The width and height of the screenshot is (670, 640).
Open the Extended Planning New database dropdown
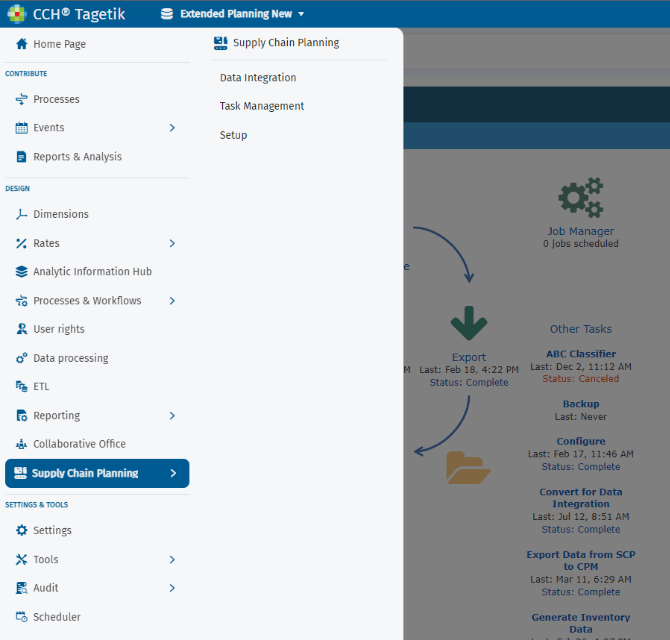pos(233,14)
